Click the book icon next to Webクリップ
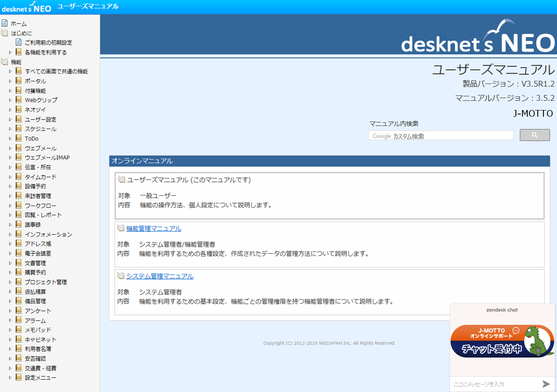 (18, 100)
